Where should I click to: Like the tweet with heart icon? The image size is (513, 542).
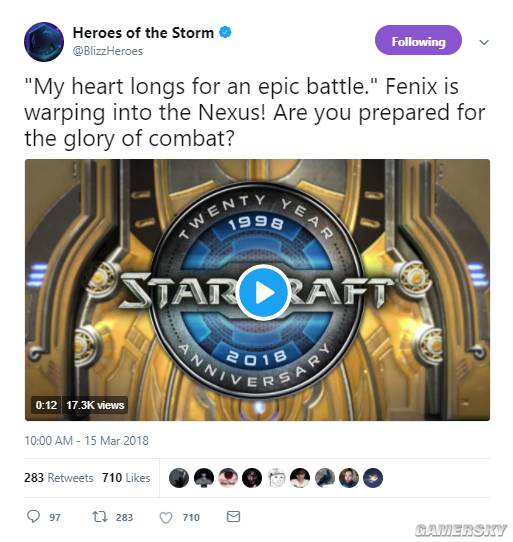tap(166, 517)
